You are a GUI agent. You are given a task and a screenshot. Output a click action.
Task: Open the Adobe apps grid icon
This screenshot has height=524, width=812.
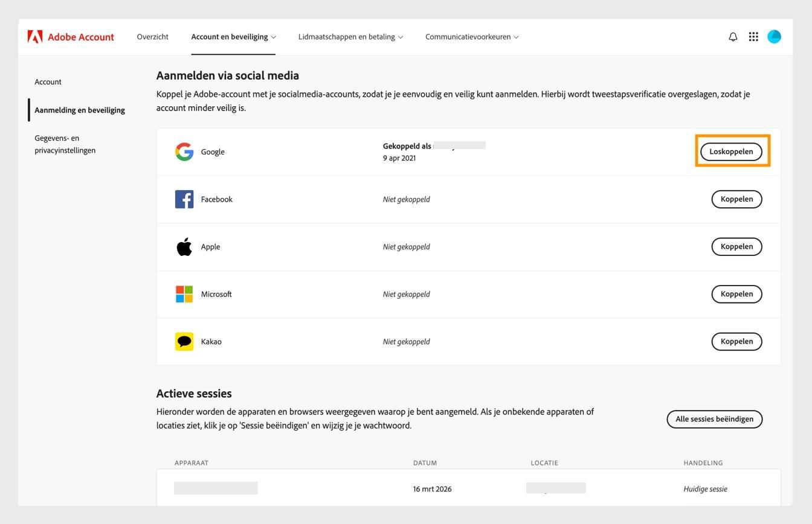click(753, 37)
